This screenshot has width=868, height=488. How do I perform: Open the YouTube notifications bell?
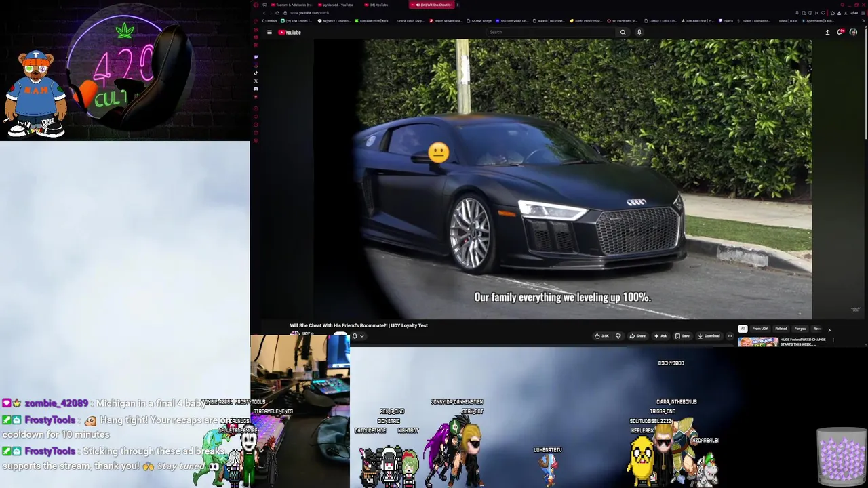840,32
